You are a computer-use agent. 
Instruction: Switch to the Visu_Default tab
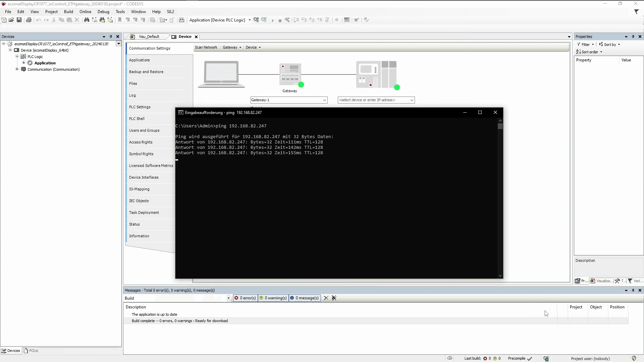tap(149, 37)
